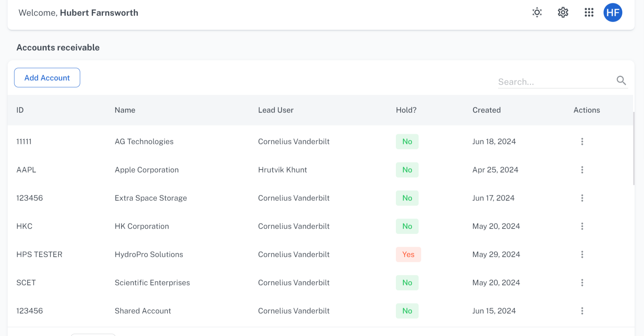Open actions menu for Apple Corporation
644x336 pixels.
tap(582, 170)
